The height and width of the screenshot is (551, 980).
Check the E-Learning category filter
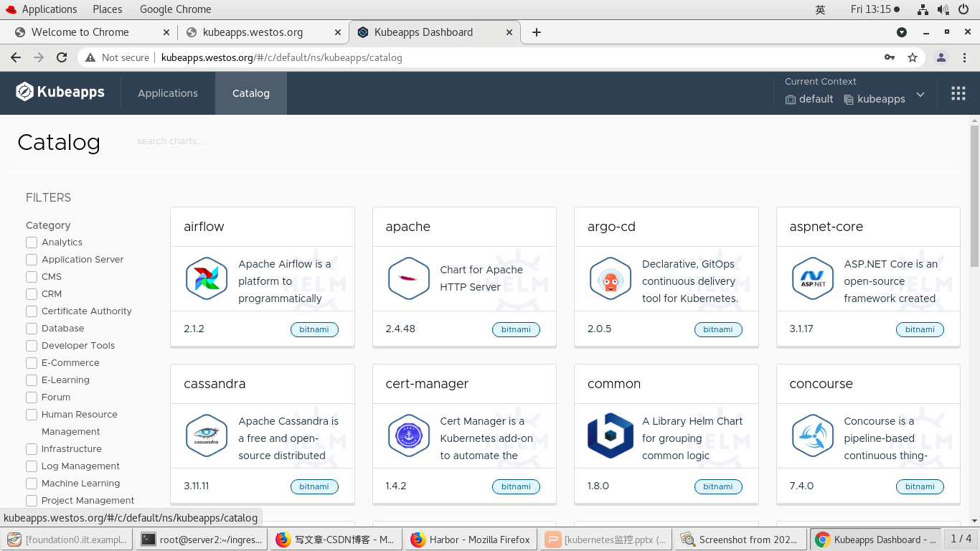(32, 380)
